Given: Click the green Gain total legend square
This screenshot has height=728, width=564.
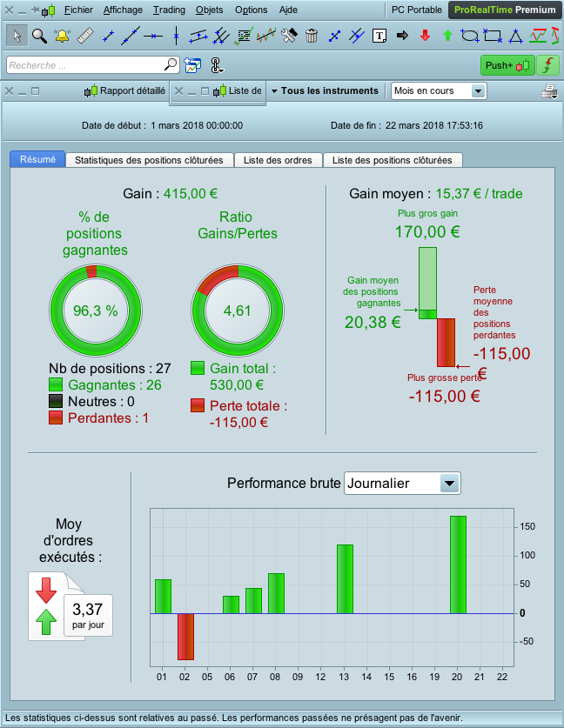Looking at the screenshot, I should [x=198, y=368].
